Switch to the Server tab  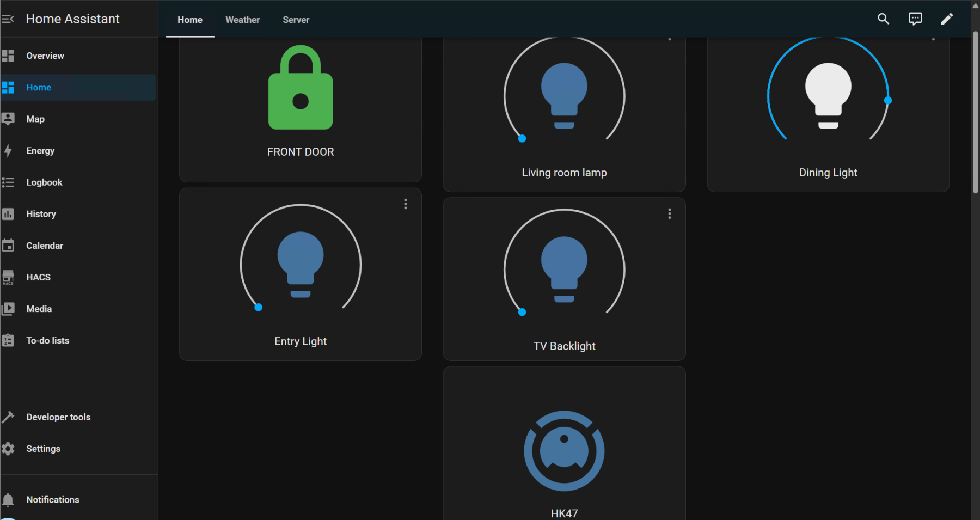[x=296, y=20]
